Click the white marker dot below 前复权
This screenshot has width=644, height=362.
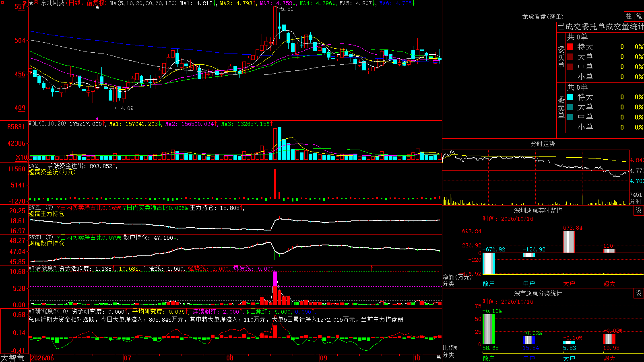(x=97, y=8)
